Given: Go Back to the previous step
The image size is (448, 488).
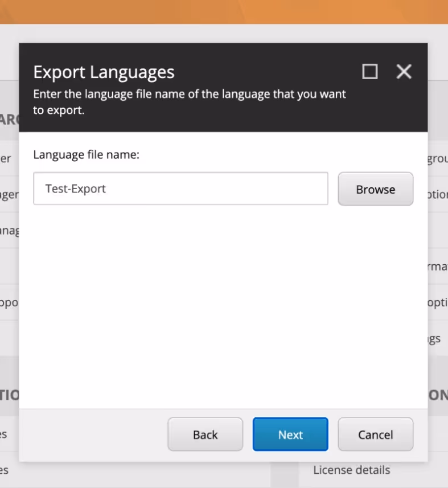Looking at the screenshot, I should point(205,434).
